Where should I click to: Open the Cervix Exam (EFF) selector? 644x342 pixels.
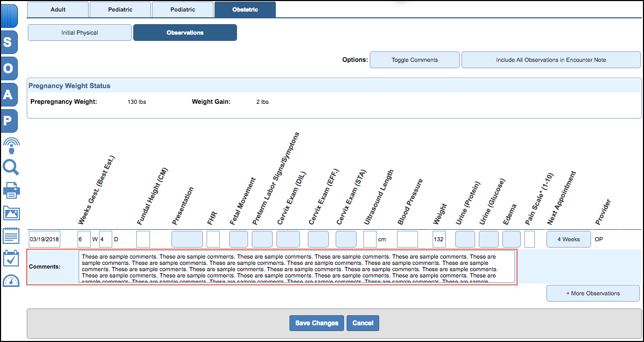coord(318,239)
